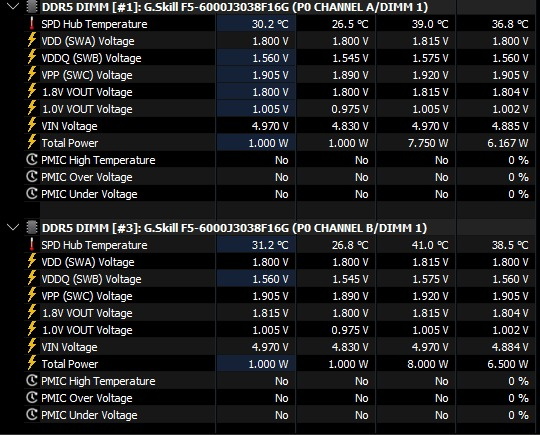Click DIMM #1 average 1.0V VOUT value 1.002 V
Screen dimensions: 540x435
click(510, 109)
